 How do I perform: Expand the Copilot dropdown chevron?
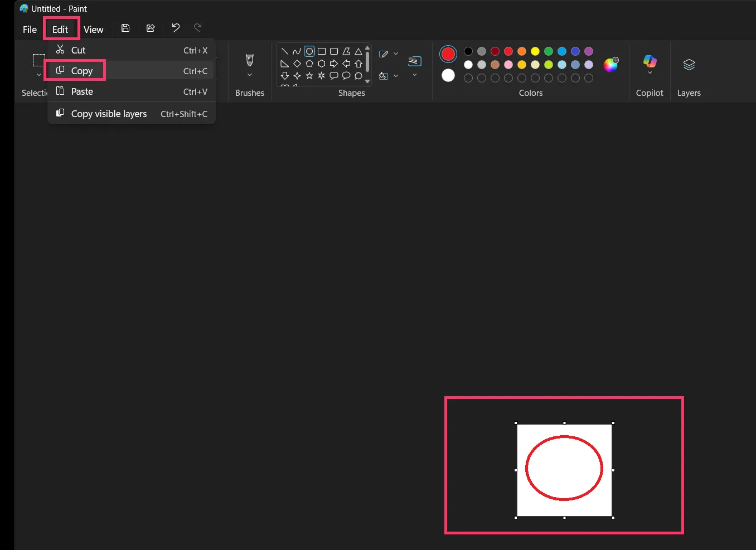tap(650, 72)
